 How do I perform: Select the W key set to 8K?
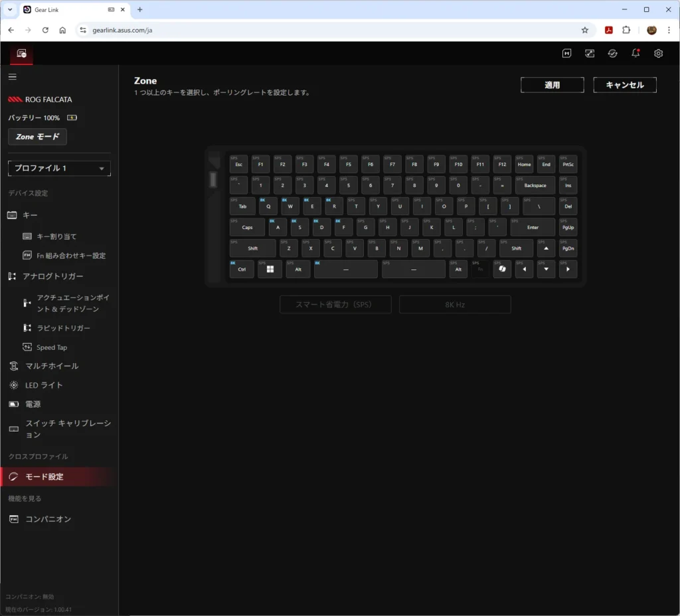tap(290, 206)
